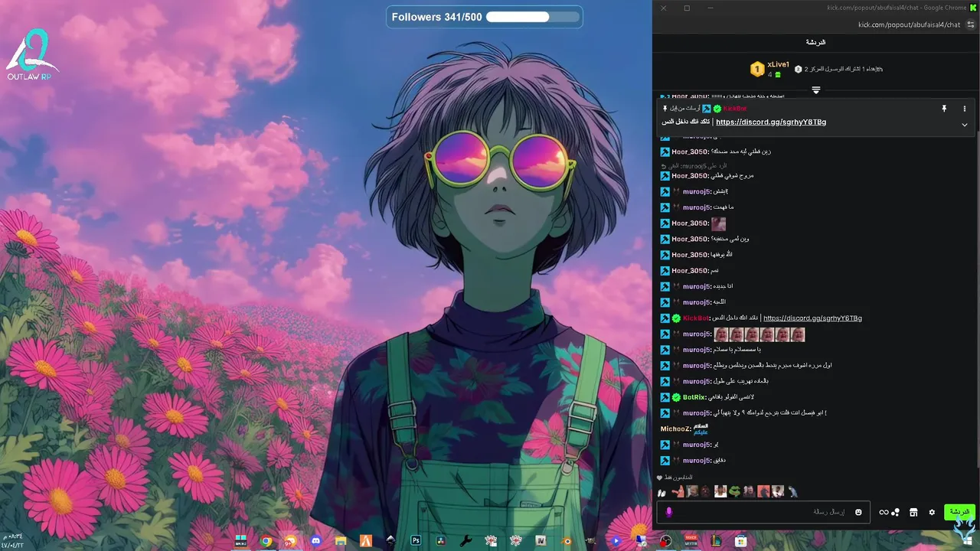The image size is (980, 551).
Task: Open the orange A app in taskbar
Action: pos(366,540)
